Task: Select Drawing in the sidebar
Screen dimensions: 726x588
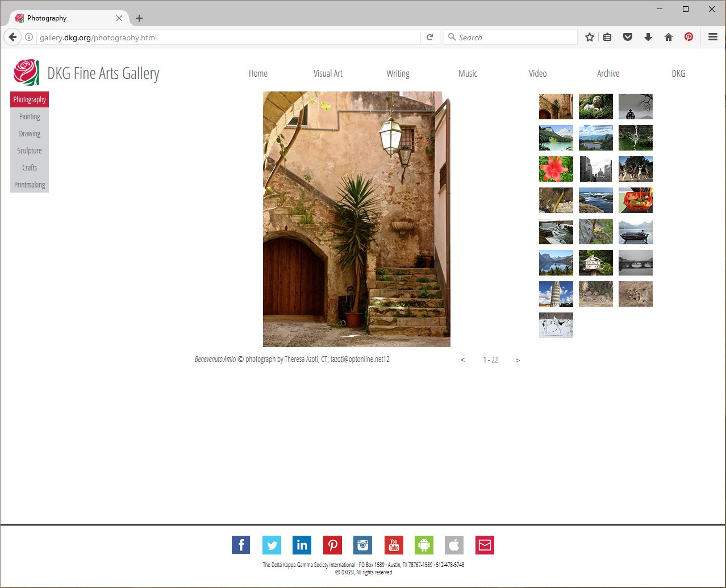Action: tap(30, 134)
